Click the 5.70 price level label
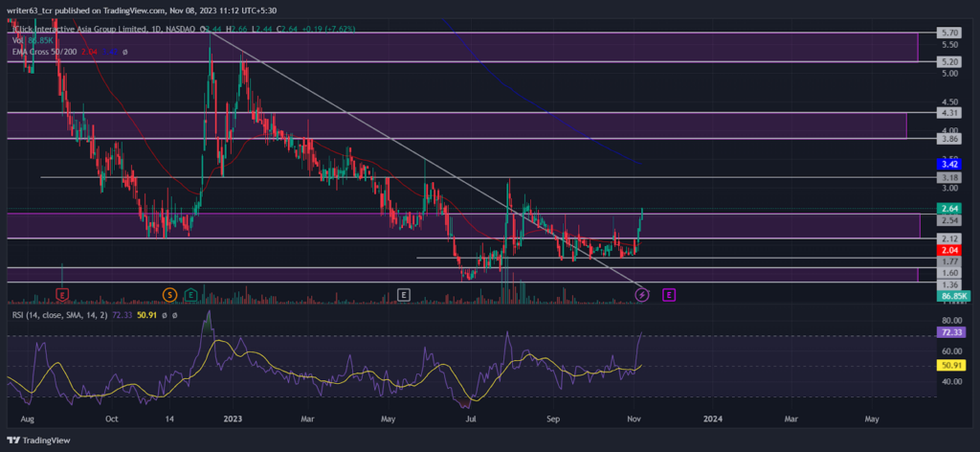980x452 pixels. point(951,33)
